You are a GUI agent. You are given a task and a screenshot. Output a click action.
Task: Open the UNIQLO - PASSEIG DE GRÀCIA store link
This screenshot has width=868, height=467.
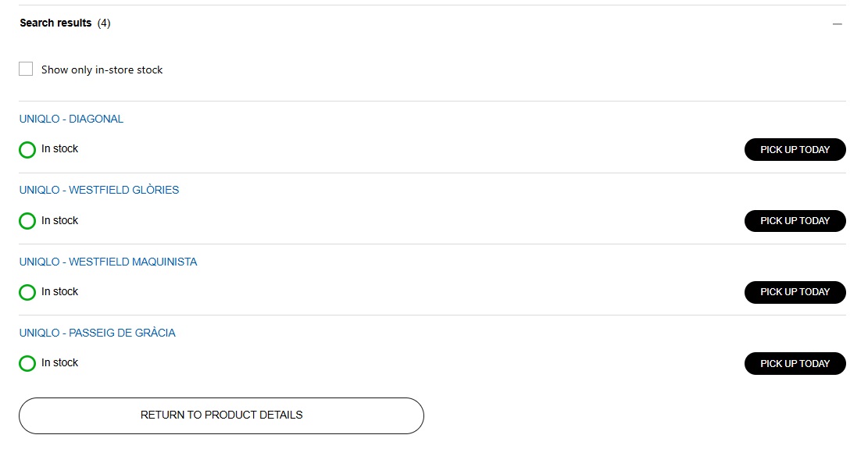pos(97,333)
